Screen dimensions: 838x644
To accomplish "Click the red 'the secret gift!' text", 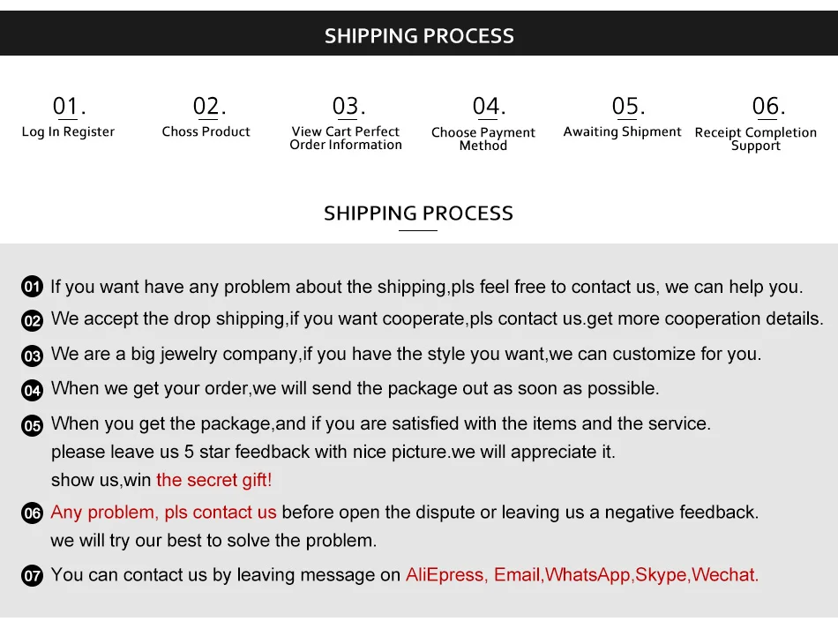I will (214, 480).
